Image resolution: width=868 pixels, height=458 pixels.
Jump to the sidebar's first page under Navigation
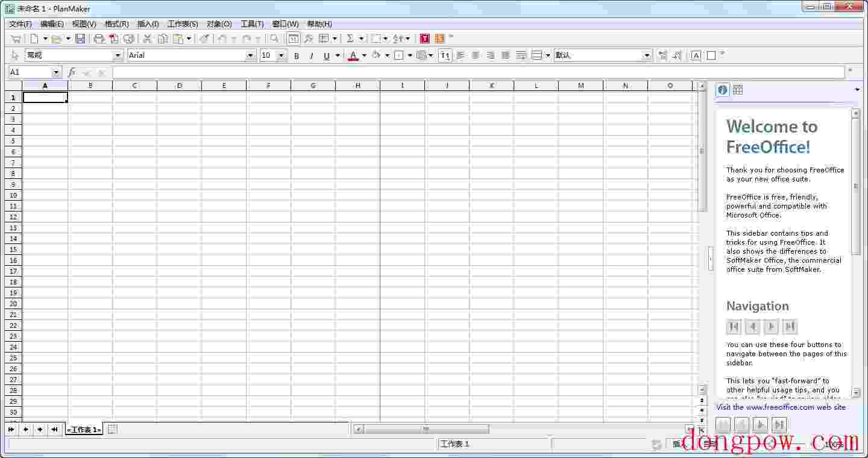pyautogui.click(x=734, y=327)
